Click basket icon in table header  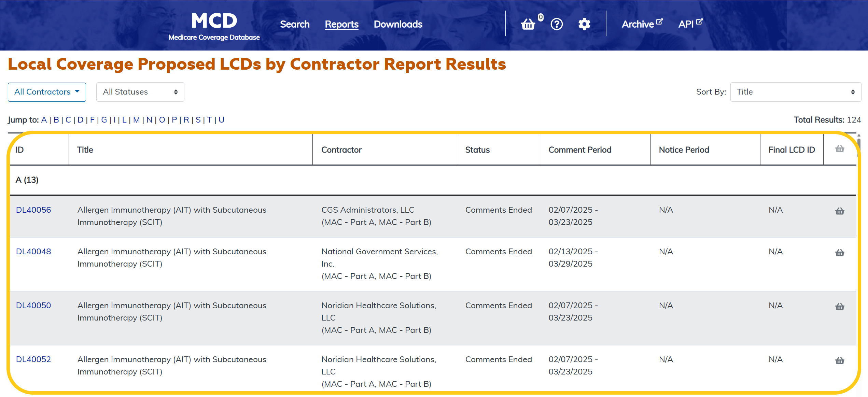pyautogui.click(x=840, y=149)
